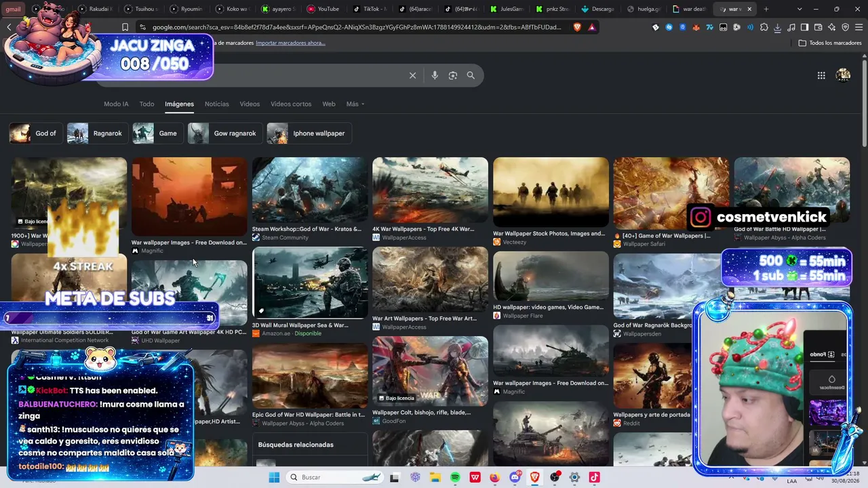Viewport: 868px width, 488px height.
Task: Open the Steam Workshop God of War result link
Action: (x=307, y=229)
